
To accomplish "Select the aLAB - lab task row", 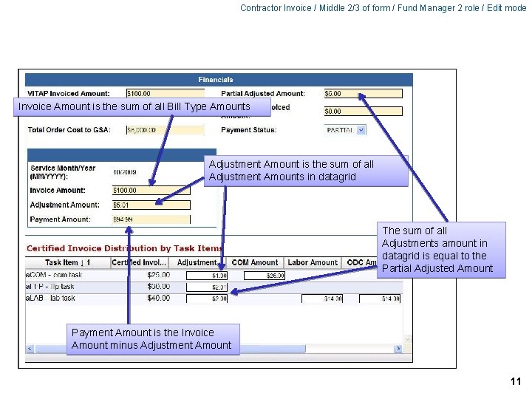I will (x=214, y=299).
